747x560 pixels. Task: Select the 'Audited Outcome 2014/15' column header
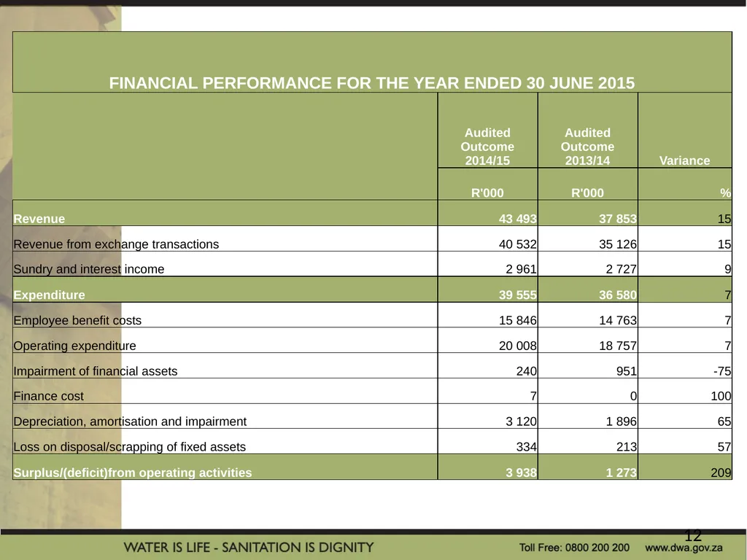coord(487,147)
